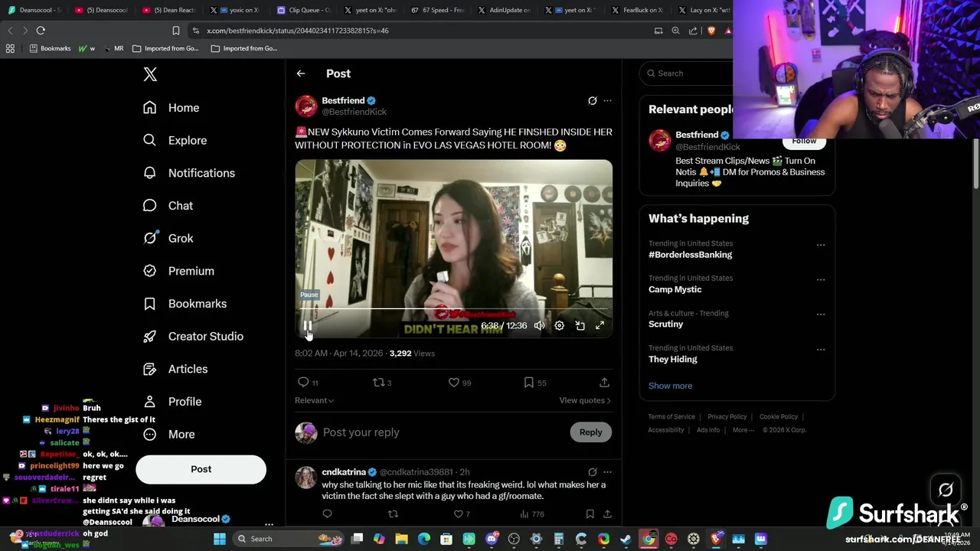Open more options on cndkatrina's reply
Image resolution: width=980 pixels, height=551 pixels.
(608, 472)
